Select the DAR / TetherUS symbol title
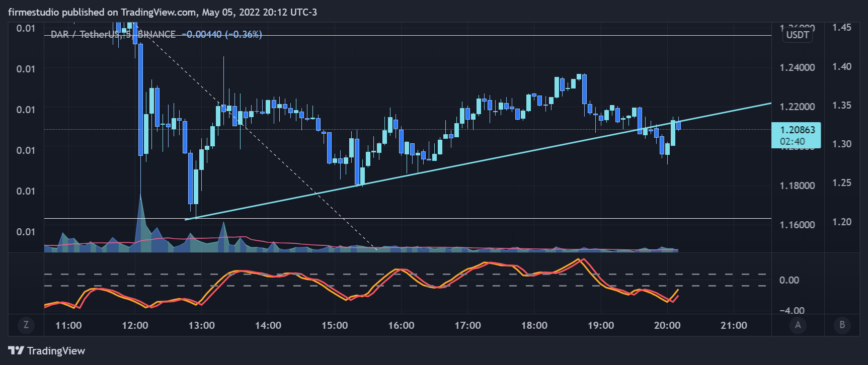 [113, 34]
